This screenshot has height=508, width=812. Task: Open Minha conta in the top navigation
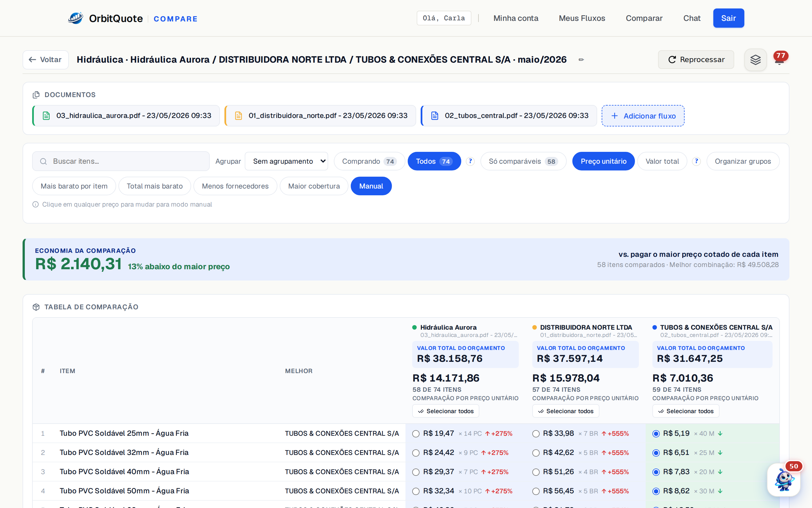tap(516, 18)
